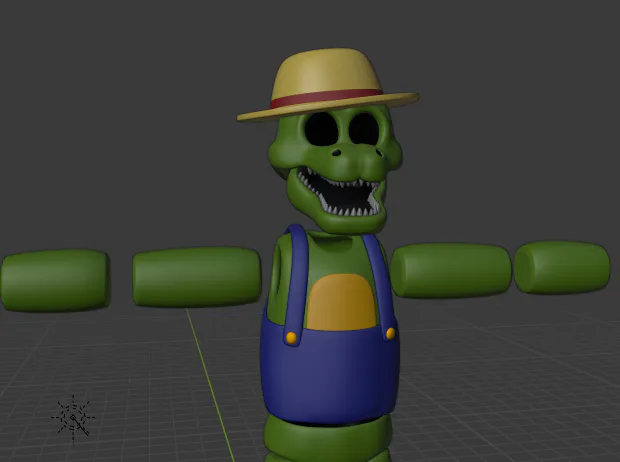Screen dimensions: 620x462
Task: Select the outermost arm segment at right edge
Action: point(562,267)
